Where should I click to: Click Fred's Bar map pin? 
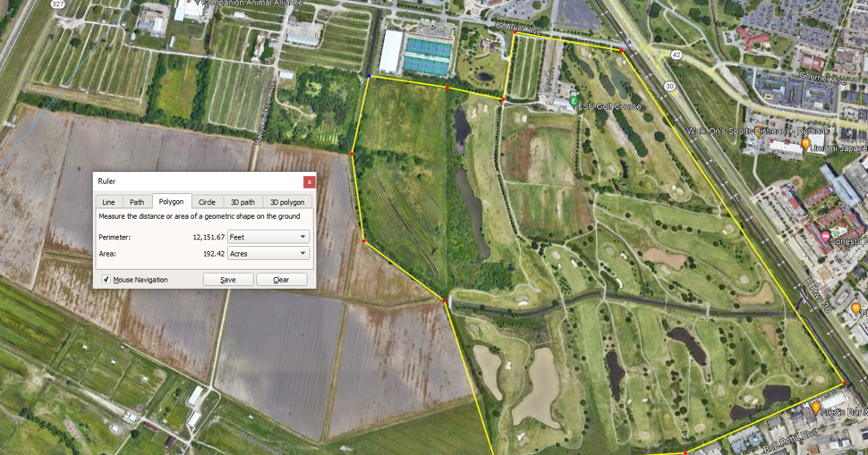tap(815, 408)
